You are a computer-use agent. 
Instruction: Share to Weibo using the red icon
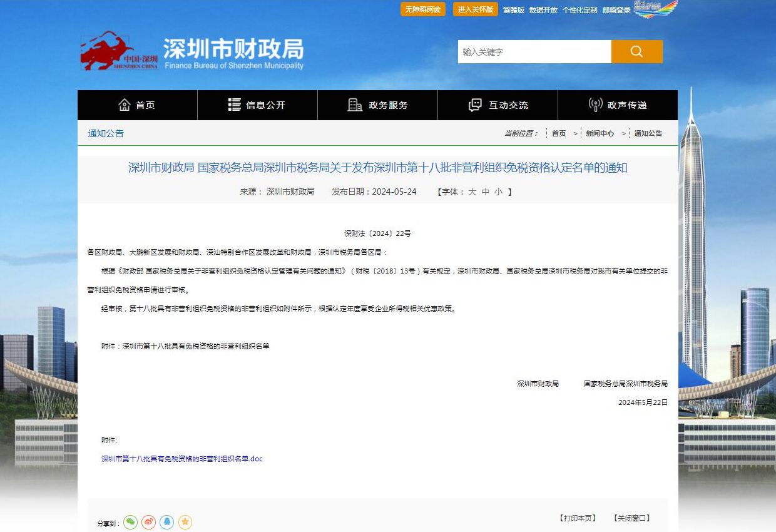148,522
